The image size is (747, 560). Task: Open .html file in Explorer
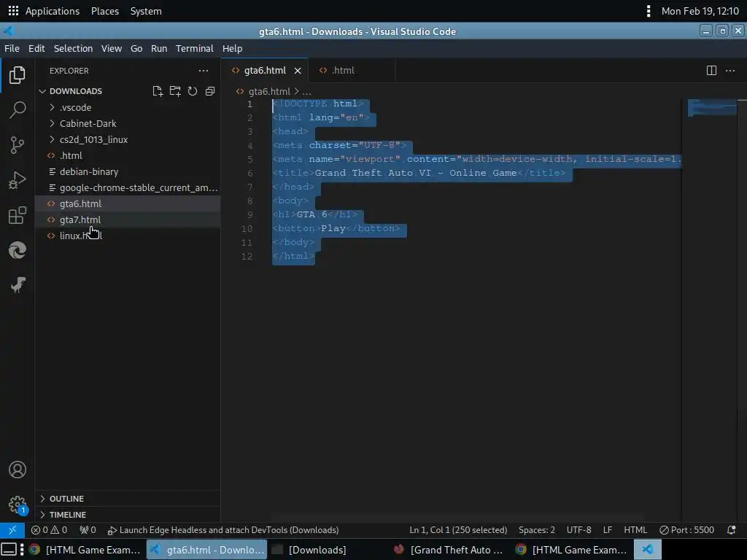tap(127, 156)
